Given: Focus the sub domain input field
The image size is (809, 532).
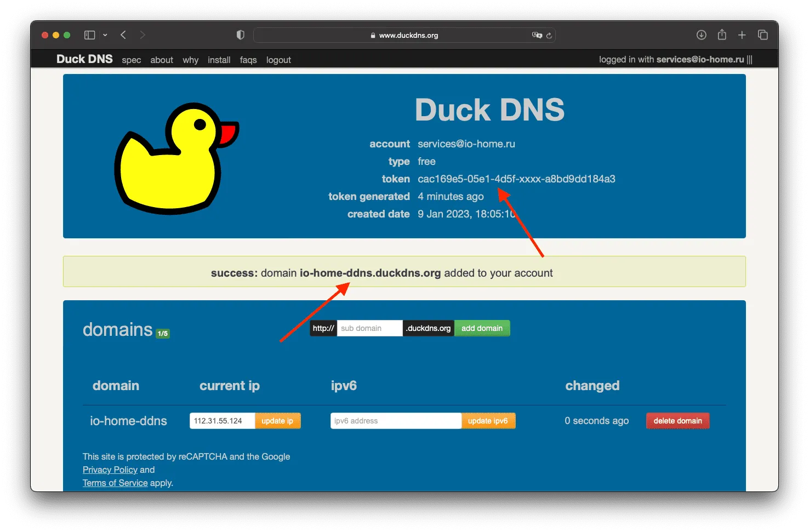Looking at the screenshot, I should [370, 328].
